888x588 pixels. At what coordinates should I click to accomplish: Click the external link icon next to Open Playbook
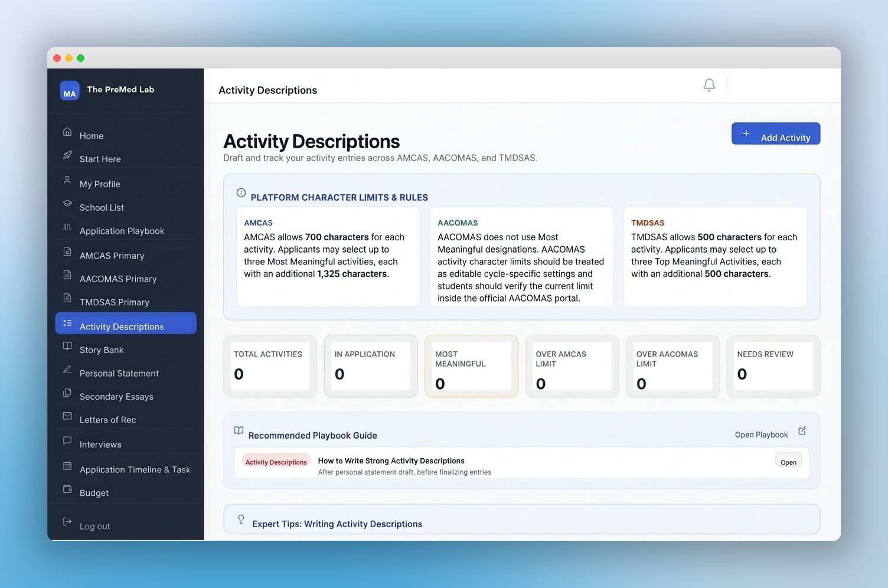[x=802, y=431]
